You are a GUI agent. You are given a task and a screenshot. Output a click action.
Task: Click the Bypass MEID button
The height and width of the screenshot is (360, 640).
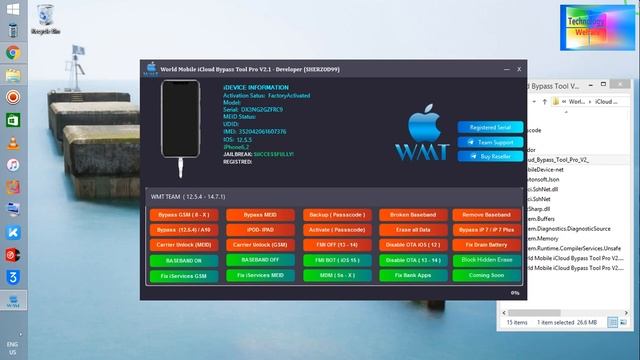point(260,215)
